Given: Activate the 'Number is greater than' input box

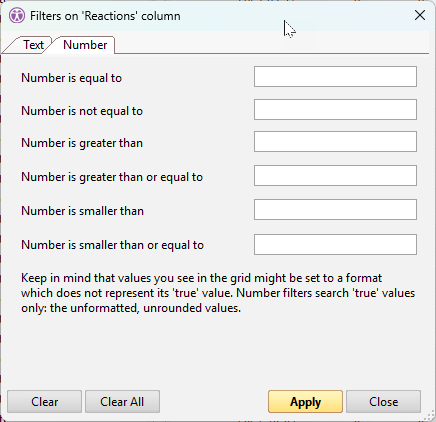Looking at the screenshot, I should (x=335, y=141).
